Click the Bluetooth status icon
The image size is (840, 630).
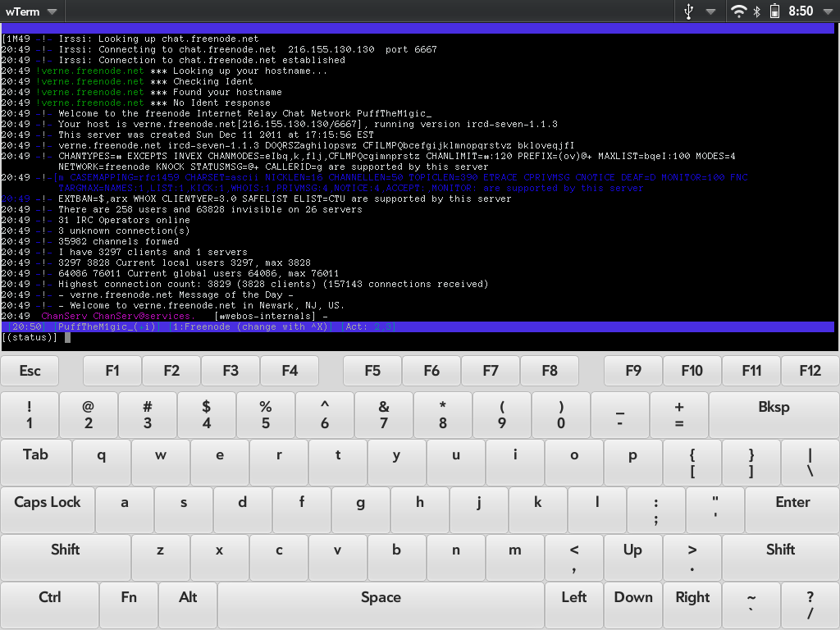tap(757, 11)
